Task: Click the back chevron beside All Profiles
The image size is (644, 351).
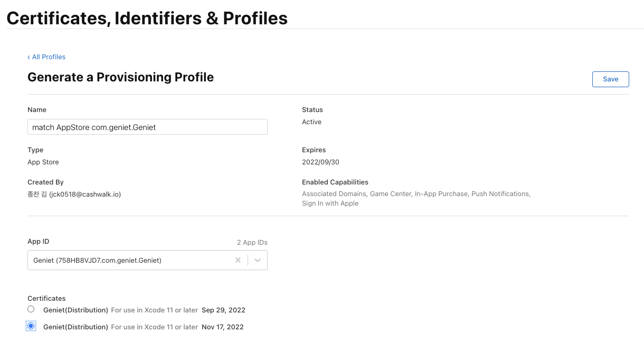Action: [29, 57]
